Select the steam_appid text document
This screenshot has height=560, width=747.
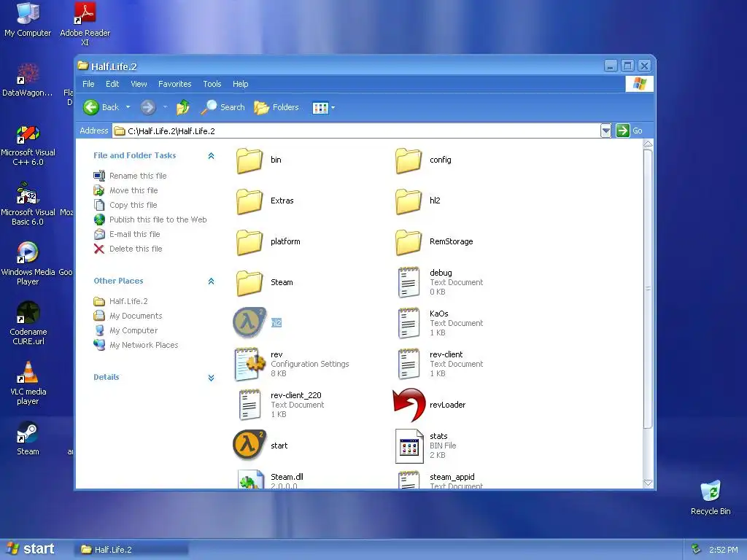[409, 480]
